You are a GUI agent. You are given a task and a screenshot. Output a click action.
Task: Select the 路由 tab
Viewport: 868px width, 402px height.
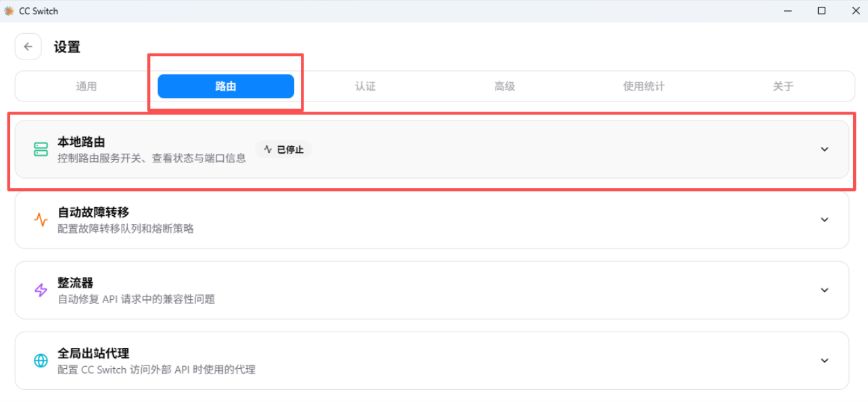[226, 86]
